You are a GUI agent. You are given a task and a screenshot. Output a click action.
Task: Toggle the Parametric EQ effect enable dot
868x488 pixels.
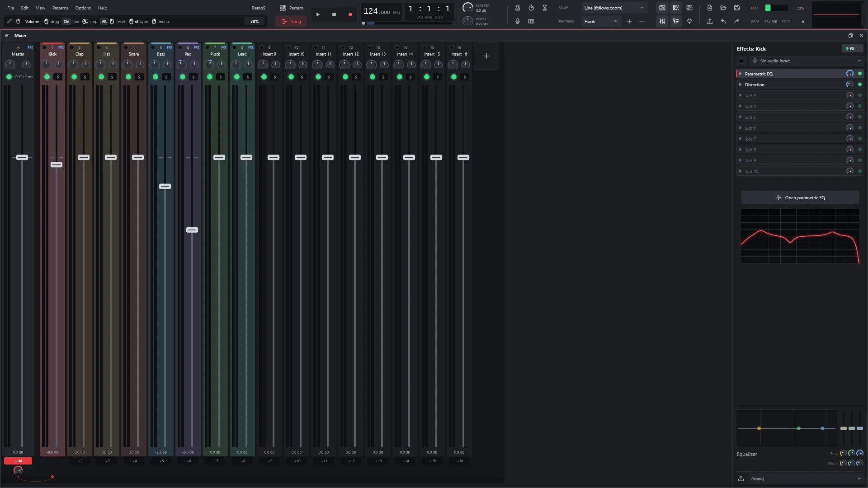860,74
